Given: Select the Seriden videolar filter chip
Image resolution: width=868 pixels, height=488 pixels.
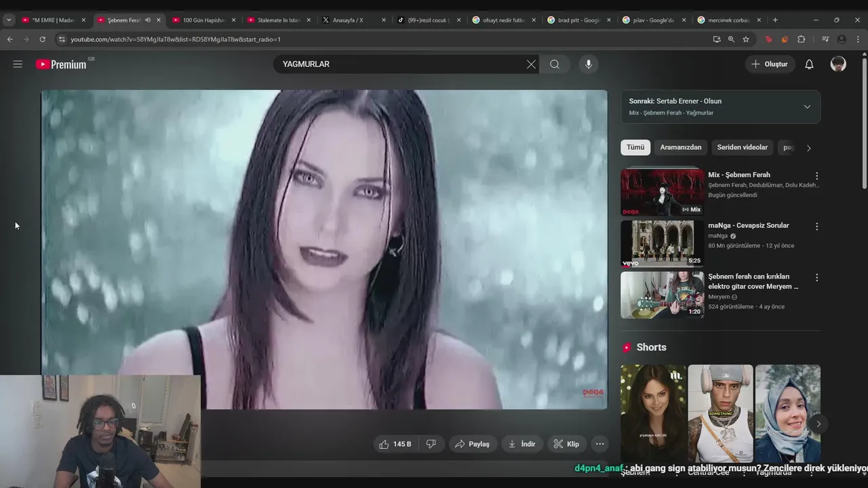Looking at the screenshot, I should (743, 147).
